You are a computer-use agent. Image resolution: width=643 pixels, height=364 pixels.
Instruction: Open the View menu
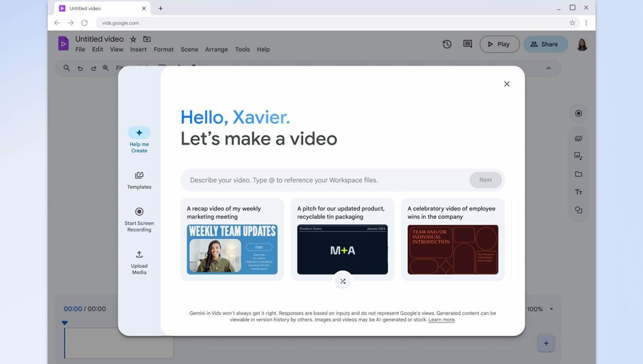coord(117,49)
